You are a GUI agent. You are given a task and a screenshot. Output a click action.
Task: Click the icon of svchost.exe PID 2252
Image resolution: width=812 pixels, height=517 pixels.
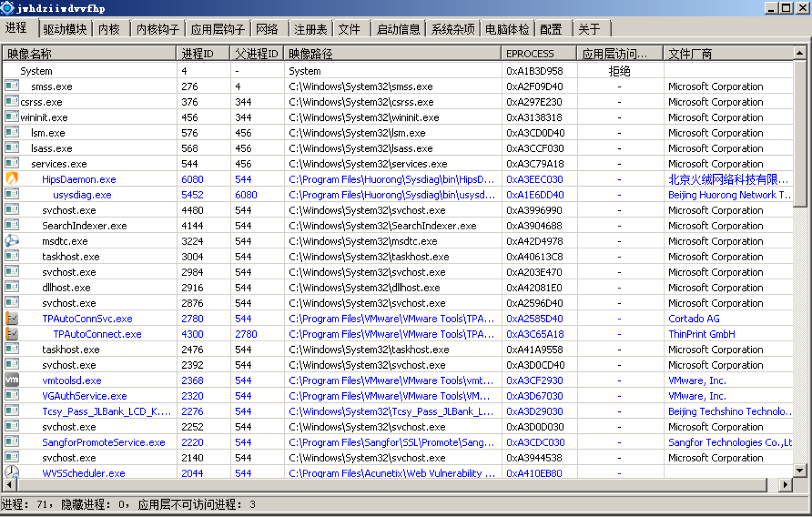12,426
